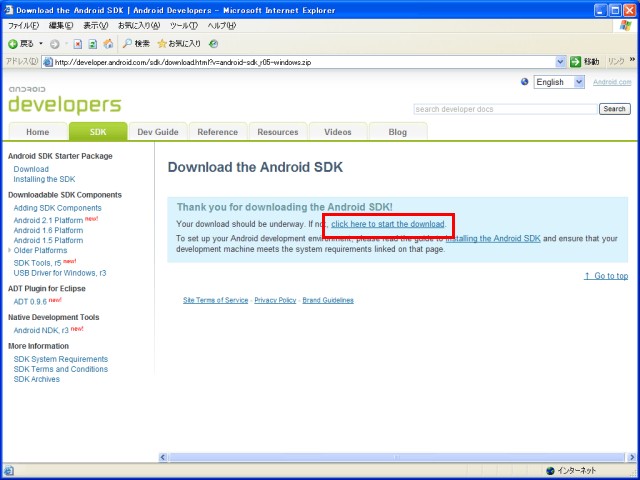Open the SDK Terms and Conditions link

pos(60,369)
